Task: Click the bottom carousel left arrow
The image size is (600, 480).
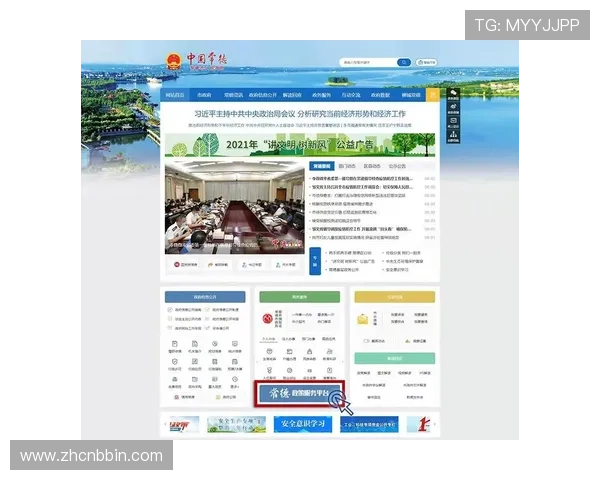Action: click(166, 424)
